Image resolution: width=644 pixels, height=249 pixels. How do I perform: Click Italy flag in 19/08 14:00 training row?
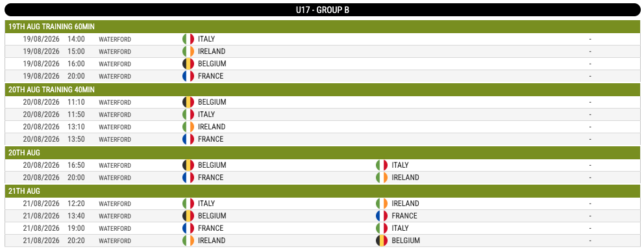tap(188, 39)
